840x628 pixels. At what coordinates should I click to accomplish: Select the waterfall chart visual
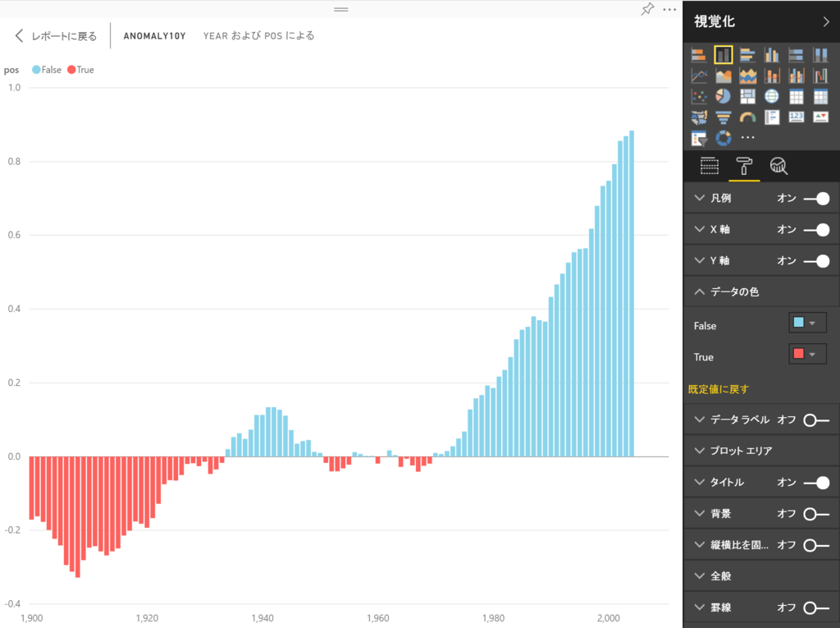(x=820, y=76)
